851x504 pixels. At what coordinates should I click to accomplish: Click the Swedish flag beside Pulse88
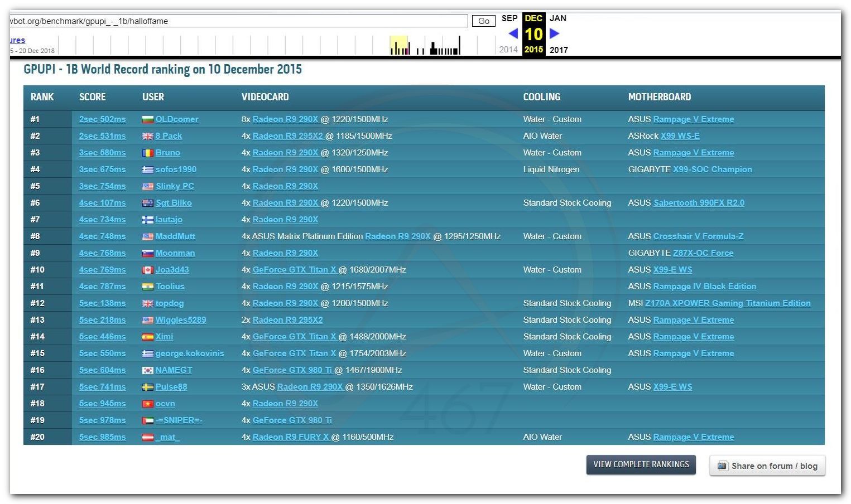pyautogui.click(x=147, y=387)
